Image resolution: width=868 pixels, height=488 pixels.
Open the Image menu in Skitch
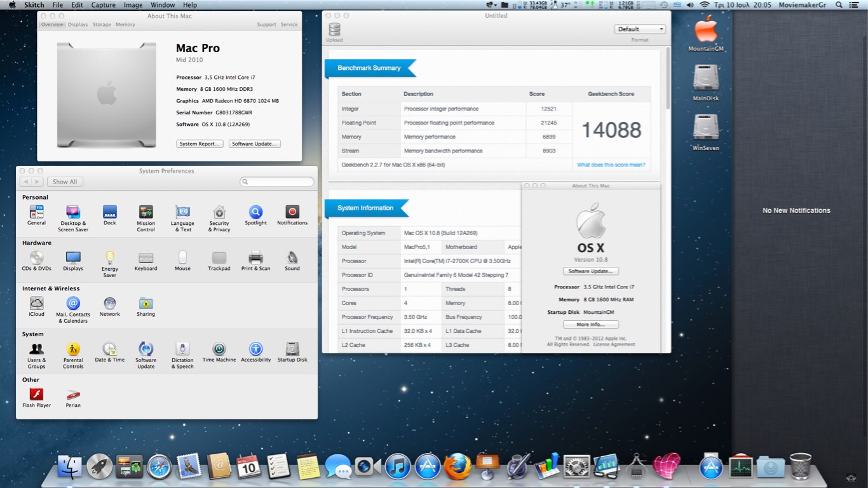(x=133, y=5)
